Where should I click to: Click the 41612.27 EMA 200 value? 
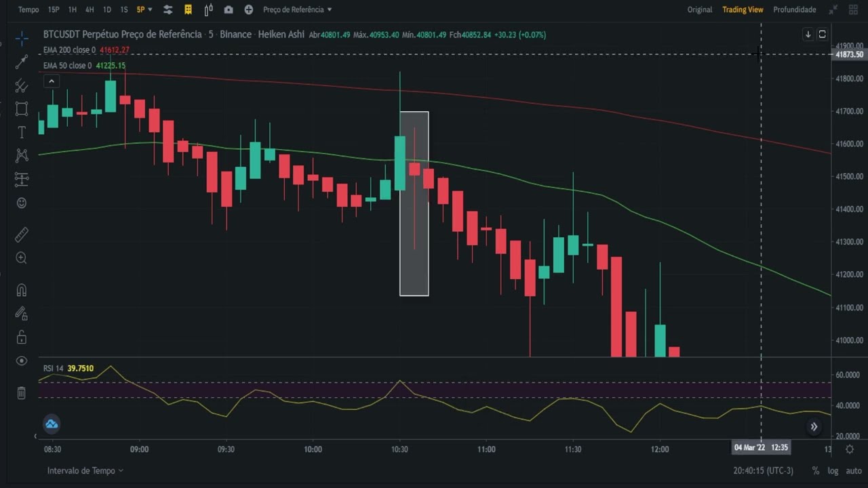(115, 50)
